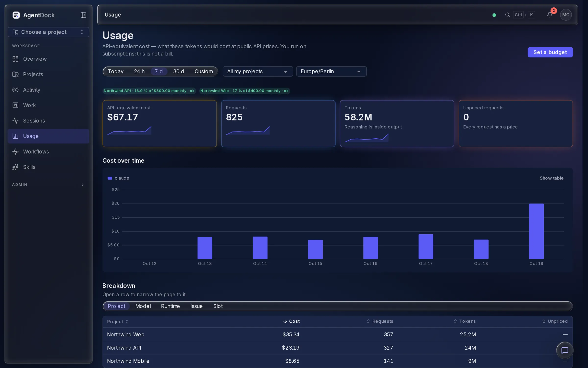Image resolution: width=588 pixels, height=368 pixels.
Task: Click Show table link
Action: click(x=551, y=178)
